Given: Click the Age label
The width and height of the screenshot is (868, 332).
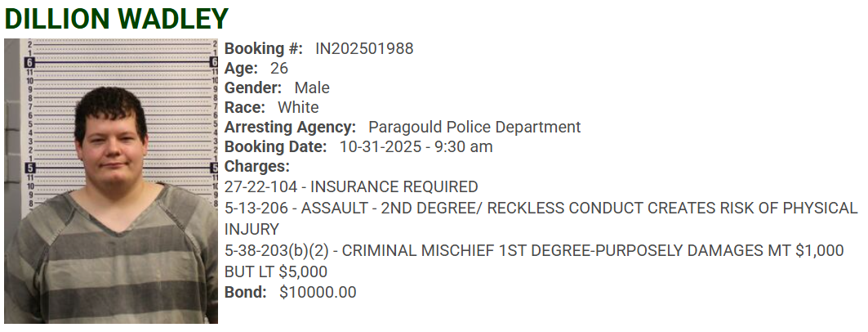Looking at the screenshot, I should pos(241,68).
